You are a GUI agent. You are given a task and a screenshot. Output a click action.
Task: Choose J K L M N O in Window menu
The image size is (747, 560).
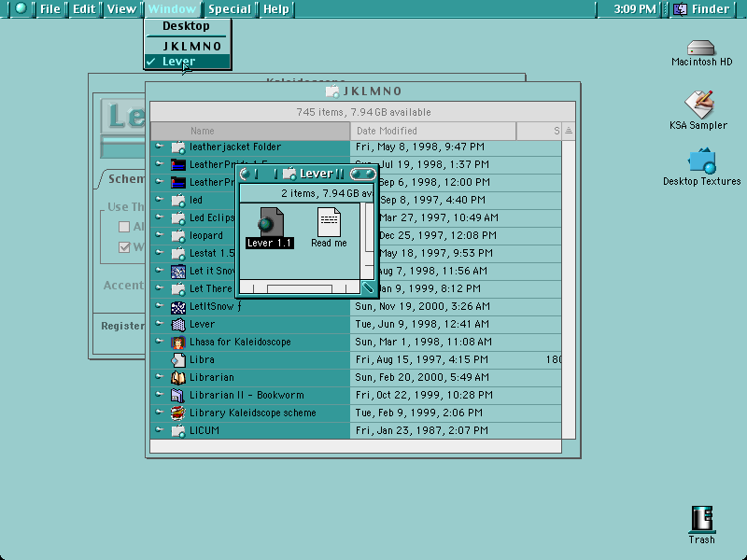(x=188, y=46)
